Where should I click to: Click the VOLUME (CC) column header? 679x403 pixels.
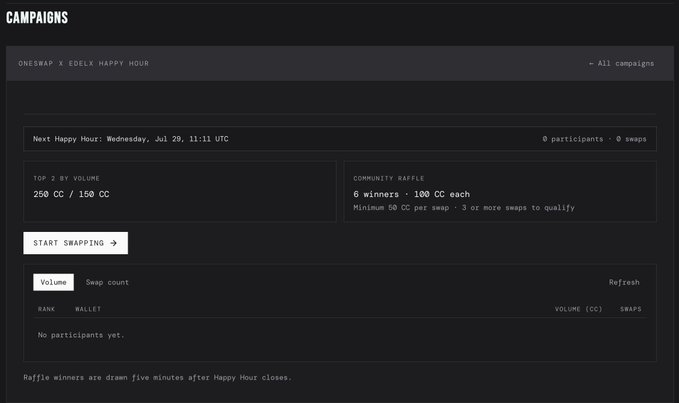pos(579,309)
